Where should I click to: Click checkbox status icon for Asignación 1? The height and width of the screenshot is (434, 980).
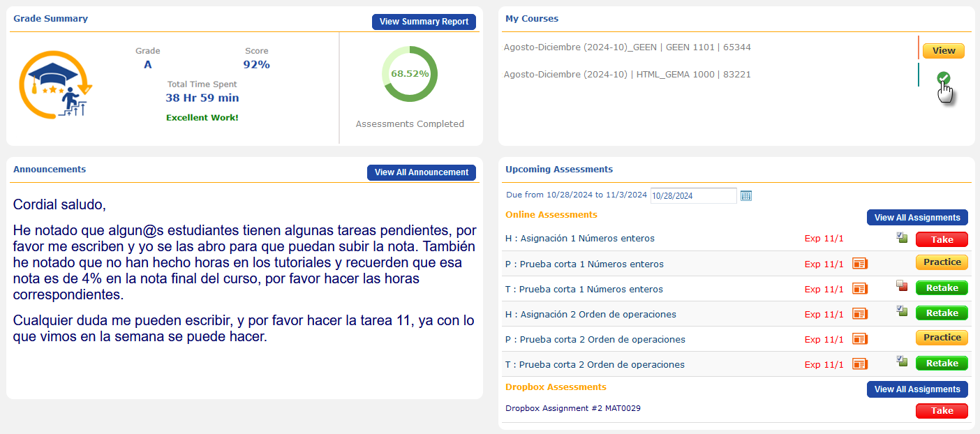902,238
